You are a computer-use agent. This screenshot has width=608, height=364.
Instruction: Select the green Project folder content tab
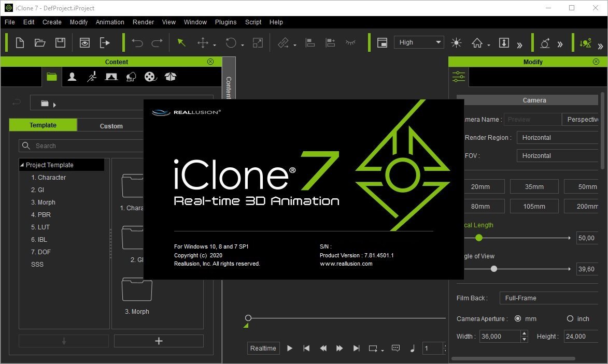pos(51,77)
